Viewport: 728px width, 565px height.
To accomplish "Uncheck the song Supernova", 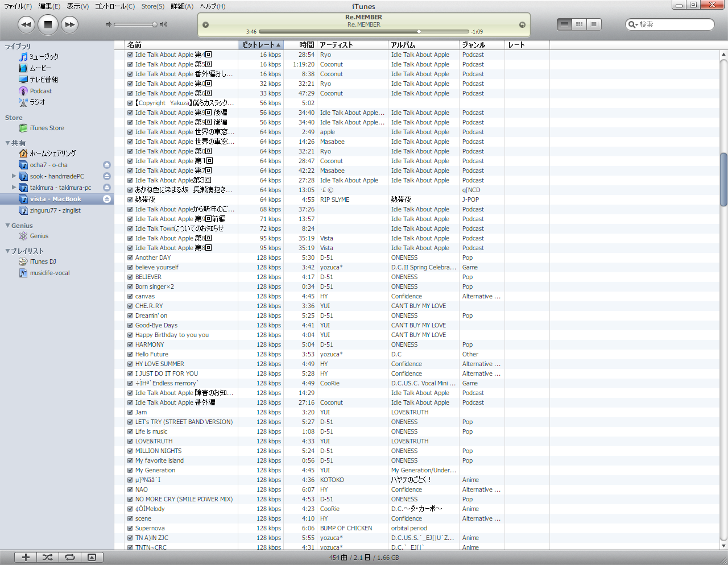I will (130, 529).
